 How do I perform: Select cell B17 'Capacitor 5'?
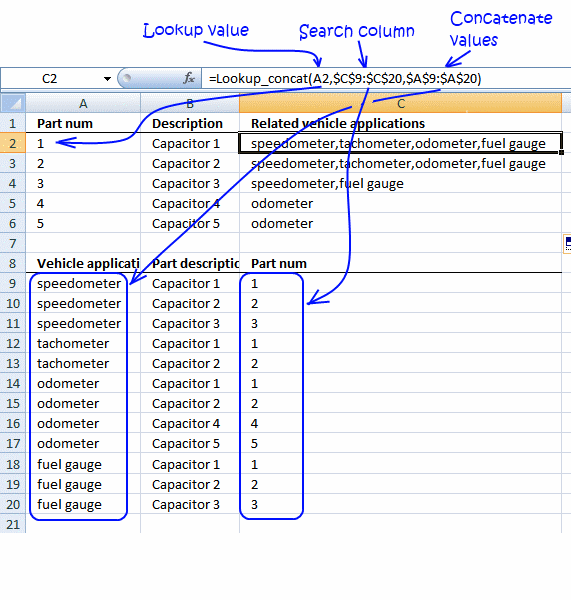[190, 443]
